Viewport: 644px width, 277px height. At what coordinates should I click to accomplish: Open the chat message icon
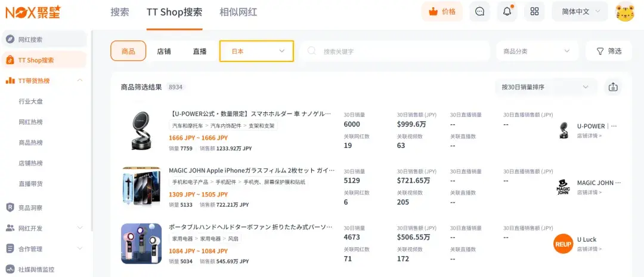tap(479, 11)
